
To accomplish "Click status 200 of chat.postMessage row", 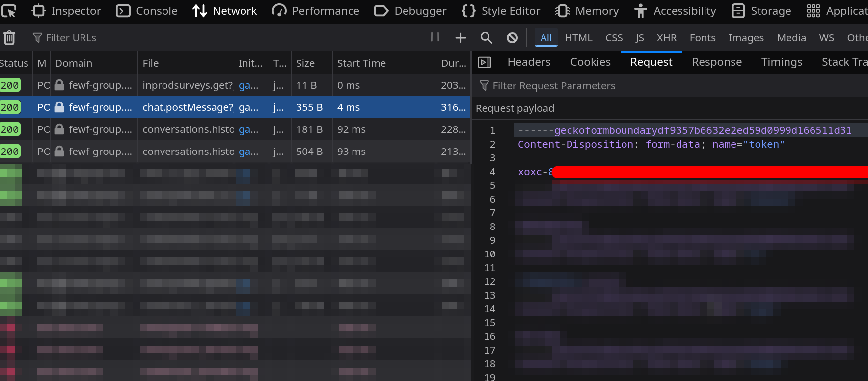I will pos(10,107).
